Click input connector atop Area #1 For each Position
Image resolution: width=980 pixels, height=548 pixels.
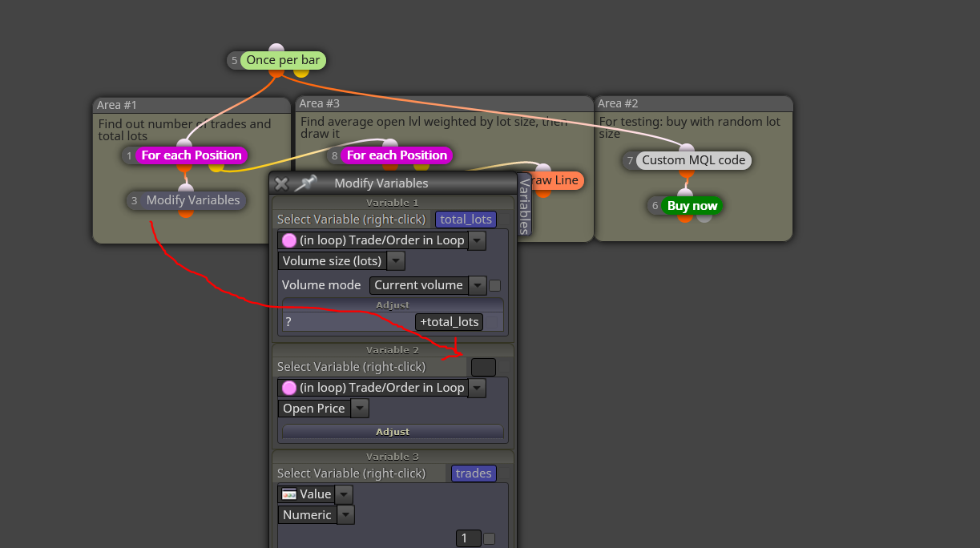[x=184, y=144]
